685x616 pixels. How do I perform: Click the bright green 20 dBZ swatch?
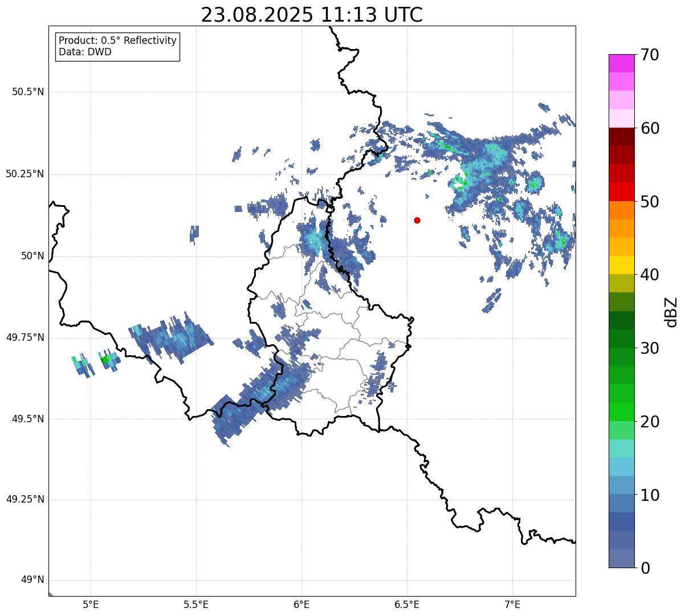(621, 411)
